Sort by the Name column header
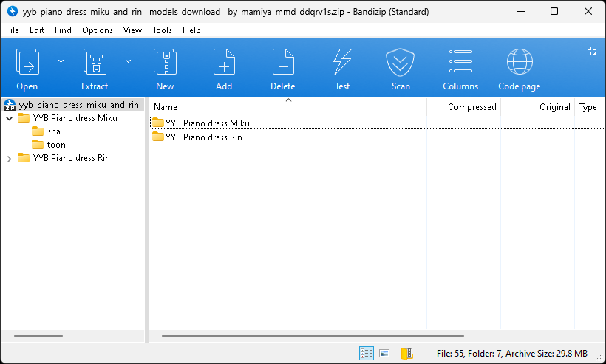This screenshot has height=364, width=606. (288, 107)
